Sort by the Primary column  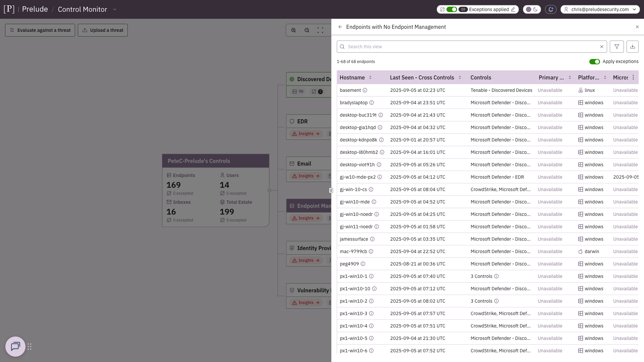tap(570, 77)
